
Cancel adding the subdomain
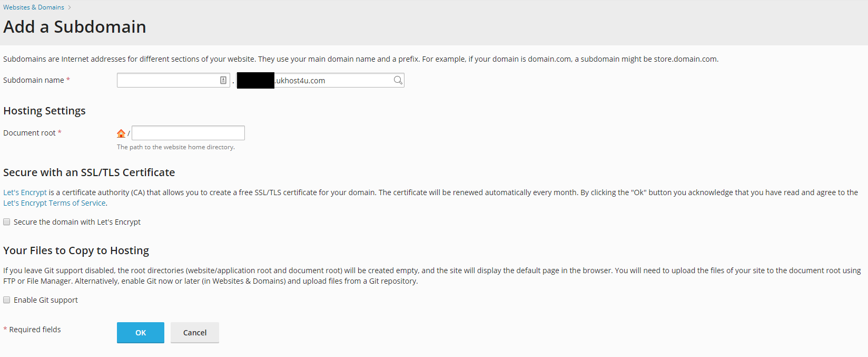(x=194, y=332)
